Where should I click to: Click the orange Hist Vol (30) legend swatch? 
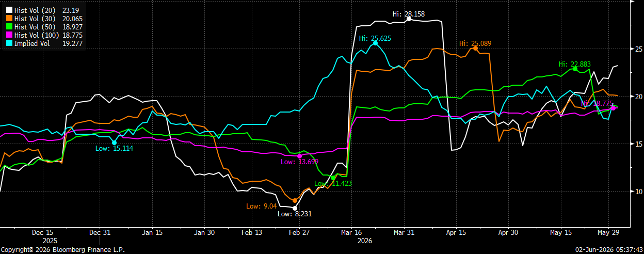pos(8,18)
